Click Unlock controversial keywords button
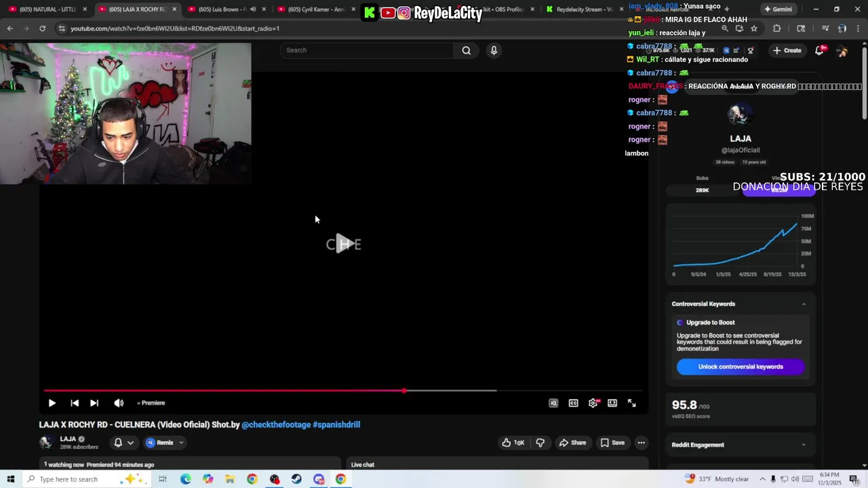Viewport: 868px width, 488px height. click(741, 367)
